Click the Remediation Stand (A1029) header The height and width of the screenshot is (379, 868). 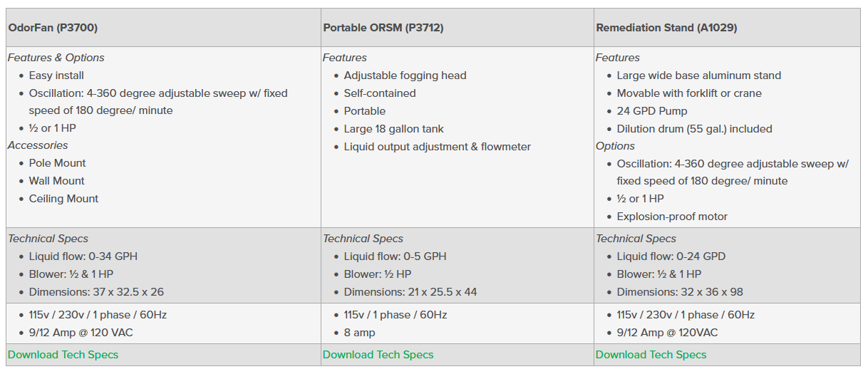coord(666,28)
